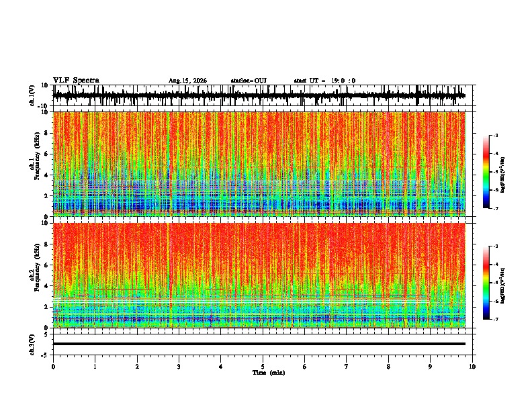The height and width of the screenshot is (411, 532).
Task: Click the ch.2 spectrogram color bar
Action: [486, 283]
